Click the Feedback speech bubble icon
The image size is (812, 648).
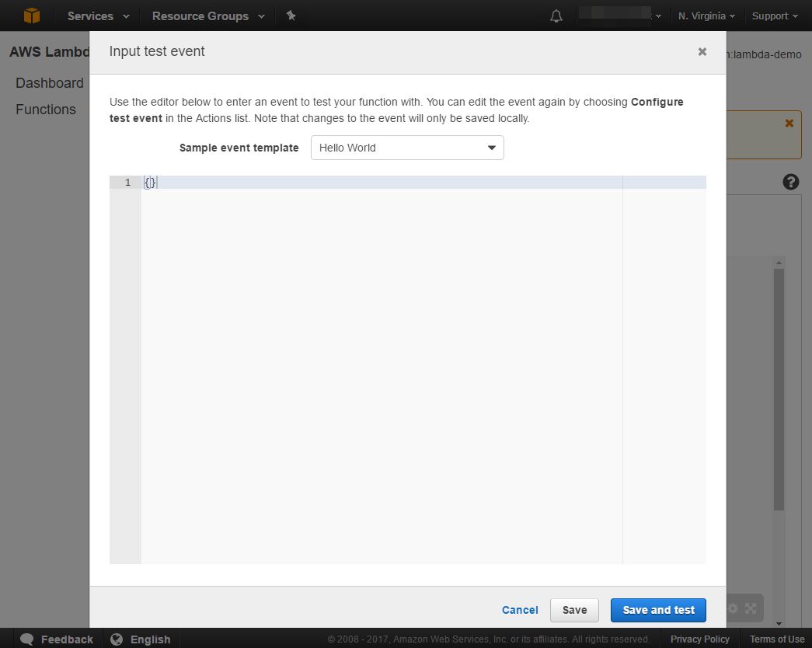pos(26,639)
